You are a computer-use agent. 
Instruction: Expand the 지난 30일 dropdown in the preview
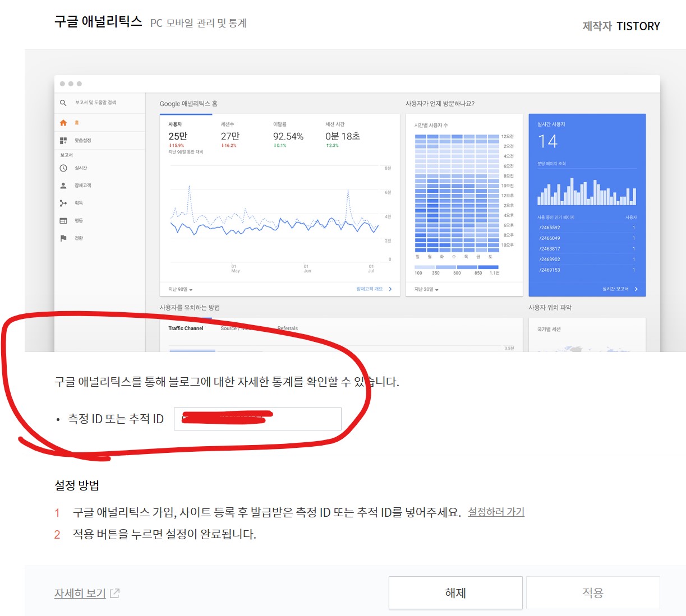(426, 289)
